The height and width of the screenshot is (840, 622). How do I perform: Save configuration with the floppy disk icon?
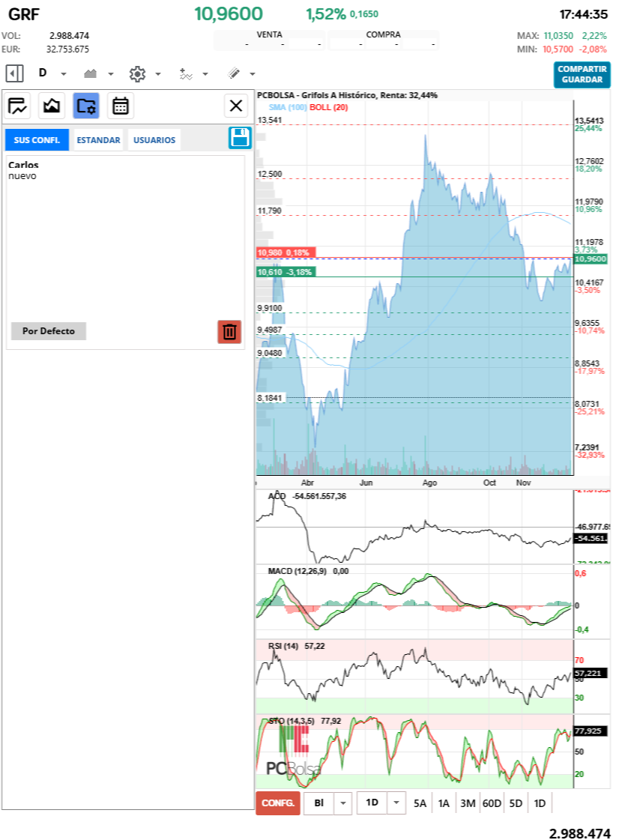(x=240, y=138)
